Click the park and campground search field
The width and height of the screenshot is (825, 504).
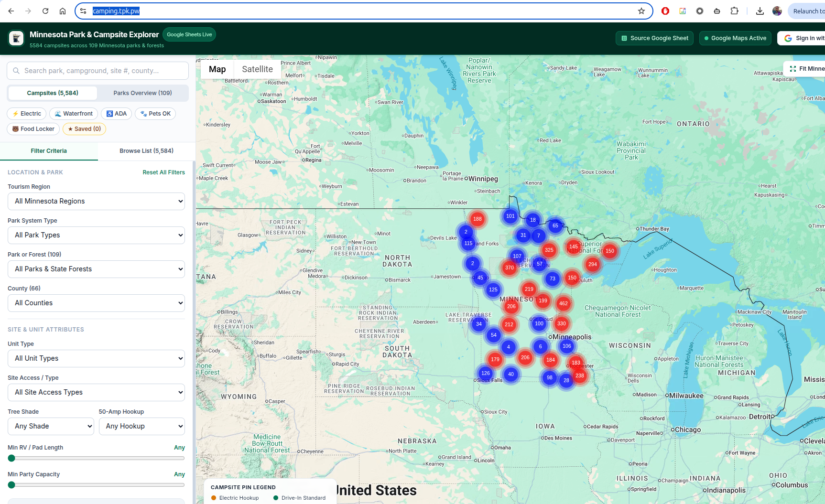click(x=98, y=71)
